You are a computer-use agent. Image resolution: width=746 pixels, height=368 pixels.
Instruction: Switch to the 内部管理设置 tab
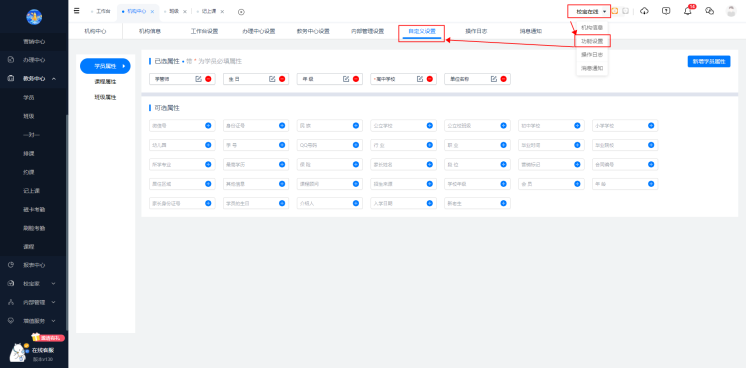click(x=367, y=31)
